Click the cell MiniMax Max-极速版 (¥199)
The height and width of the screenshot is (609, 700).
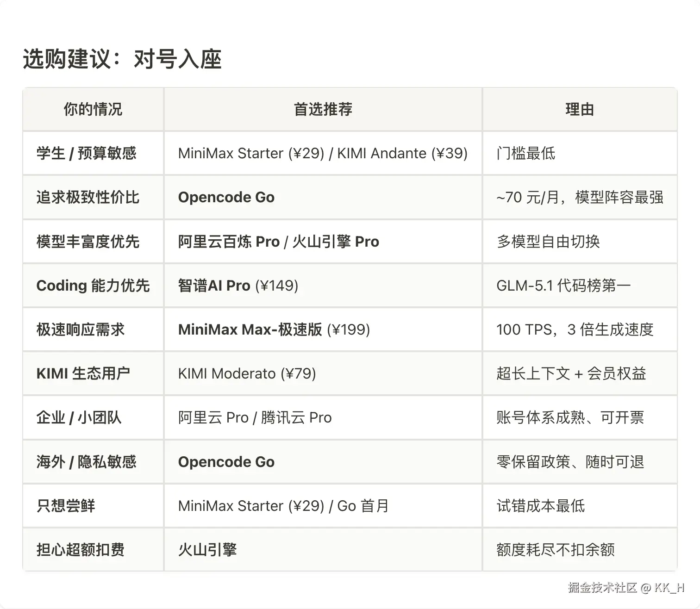coord(323,329)
